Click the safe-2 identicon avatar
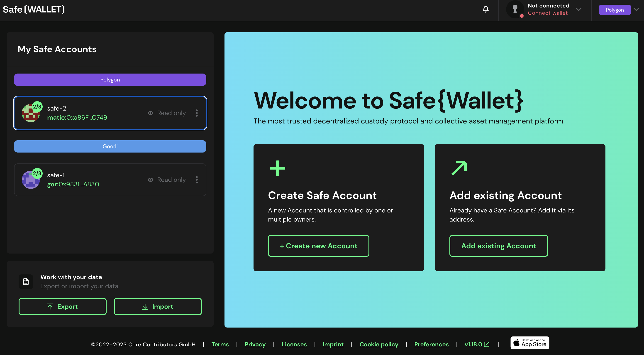The image size is (644, 355). 31,113
